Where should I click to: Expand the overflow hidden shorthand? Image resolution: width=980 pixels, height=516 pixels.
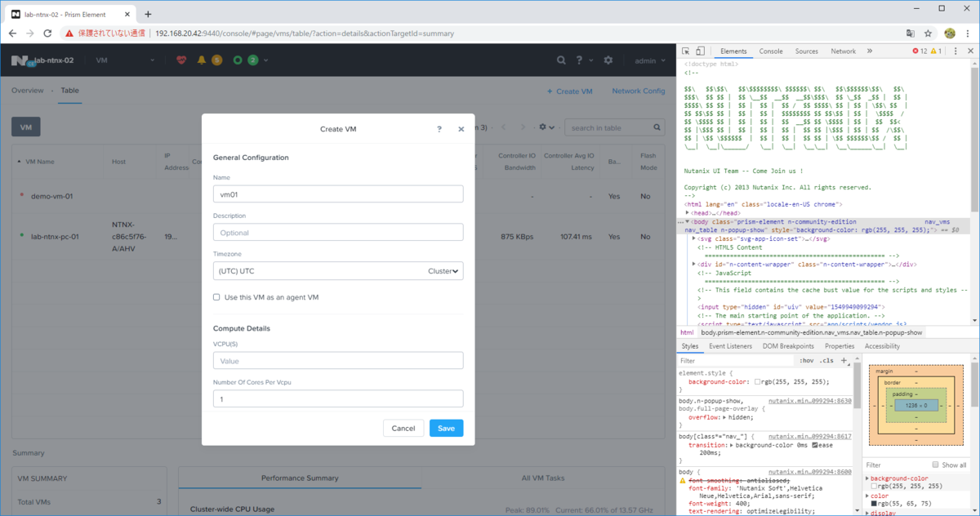click(x=725, y=416)
